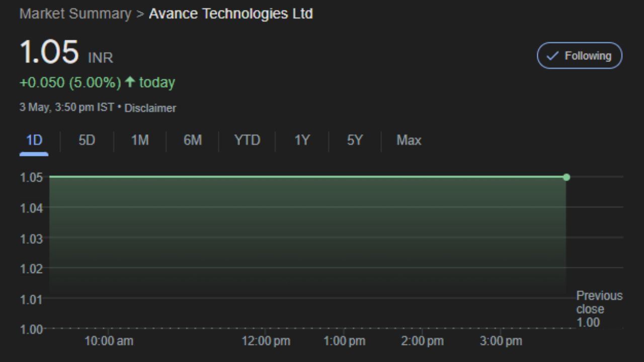The width and height of the screenshot is (644, 362).
Task: Select the latest price point marker on chart
Action: 567,177
